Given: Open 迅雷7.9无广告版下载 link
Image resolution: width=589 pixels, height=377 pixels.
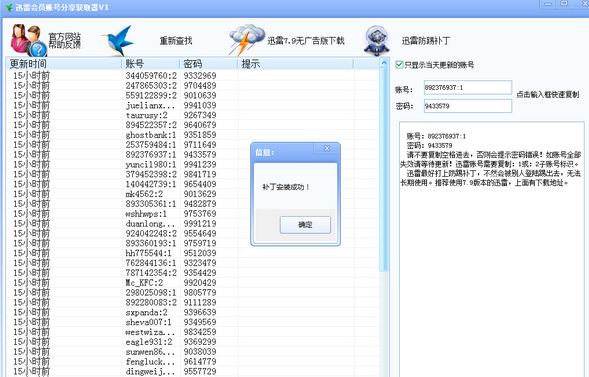Looking at the screenshot, I should click(306, 41).
